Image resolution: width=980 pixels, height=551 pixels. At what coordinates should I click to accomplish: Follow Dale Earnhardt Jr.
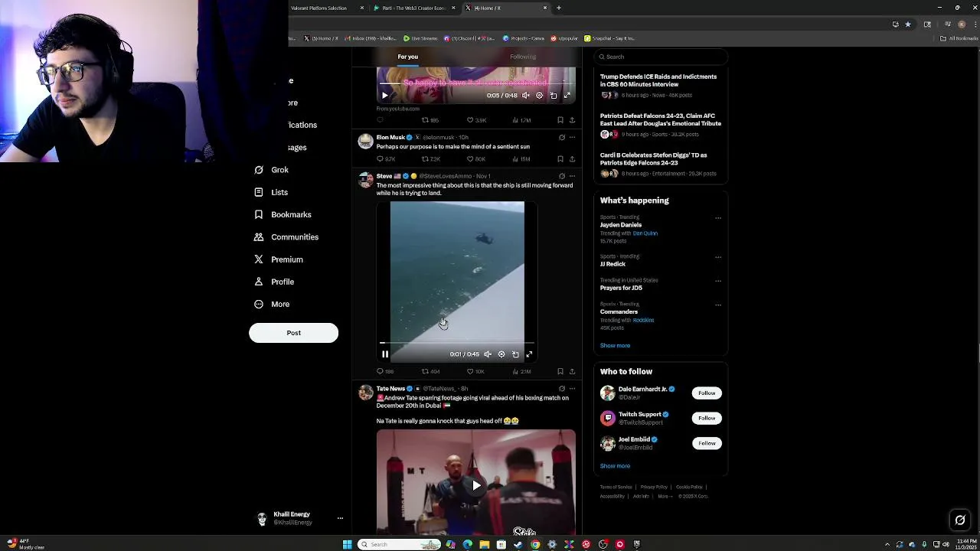[707, 393]
